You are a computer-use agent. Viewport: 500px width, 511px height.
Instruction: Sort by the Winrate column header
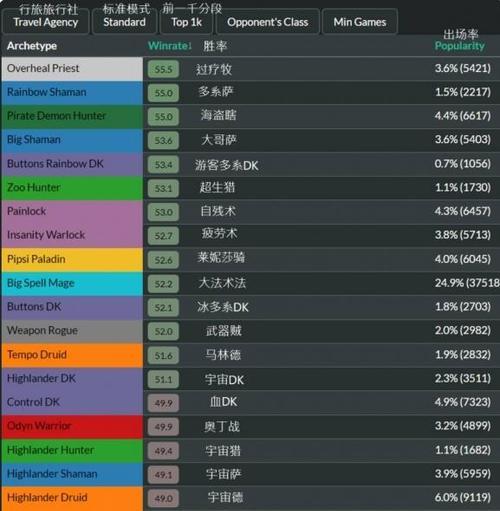click(x=170, y=46)
